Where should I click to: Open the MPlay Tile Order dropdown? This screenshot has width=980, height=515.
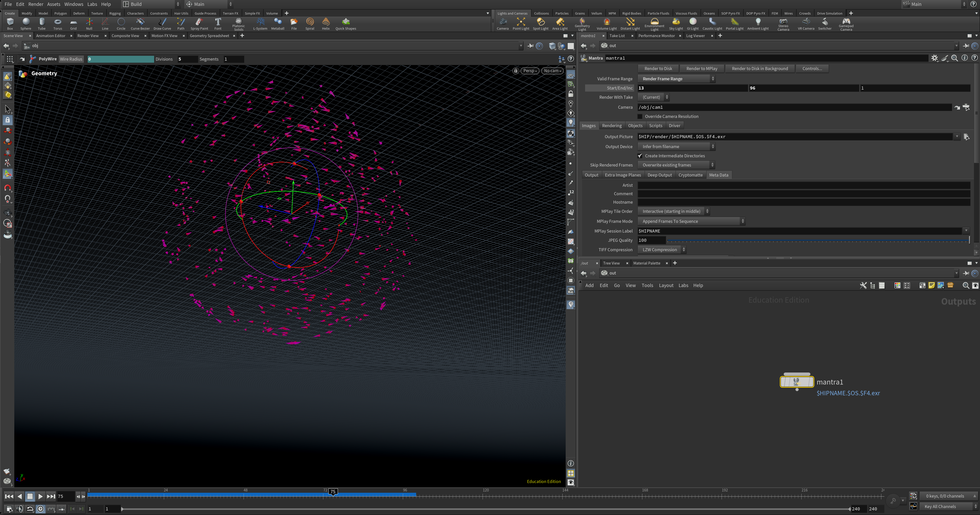tap(674, 211)
